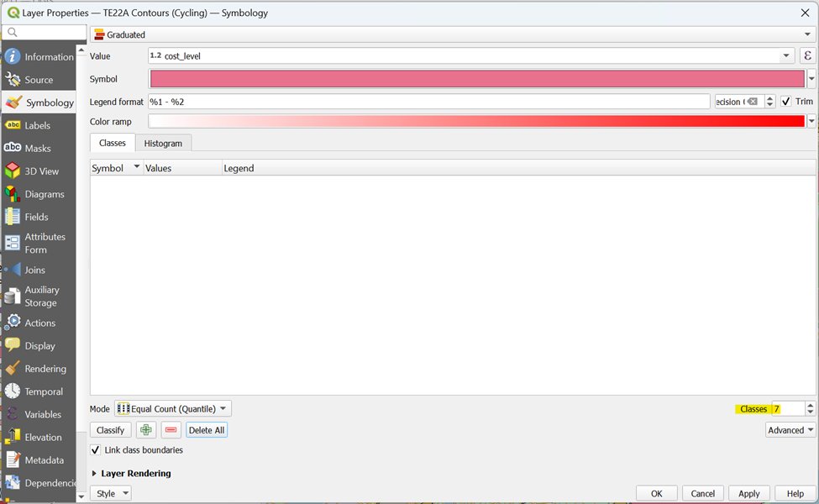The width and height of the screenshot is (819, 504).
Task: Switch to the Histogram tab
Action: (163, 144)
